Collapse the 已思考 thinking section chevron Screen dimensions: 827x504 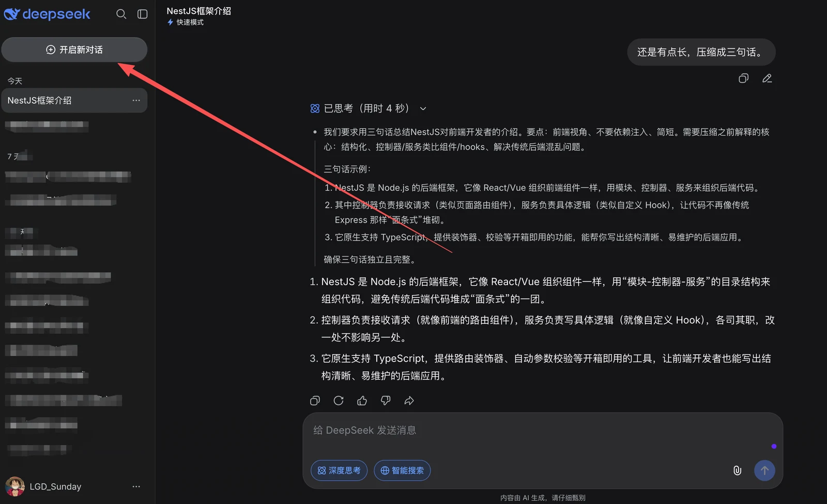(x=423, y=108)
